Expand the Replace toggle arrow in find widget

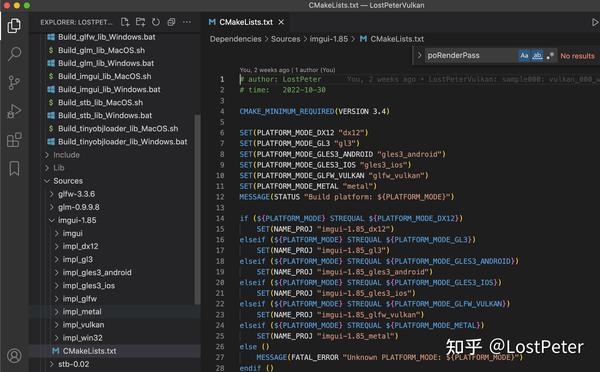pos(419,55)
